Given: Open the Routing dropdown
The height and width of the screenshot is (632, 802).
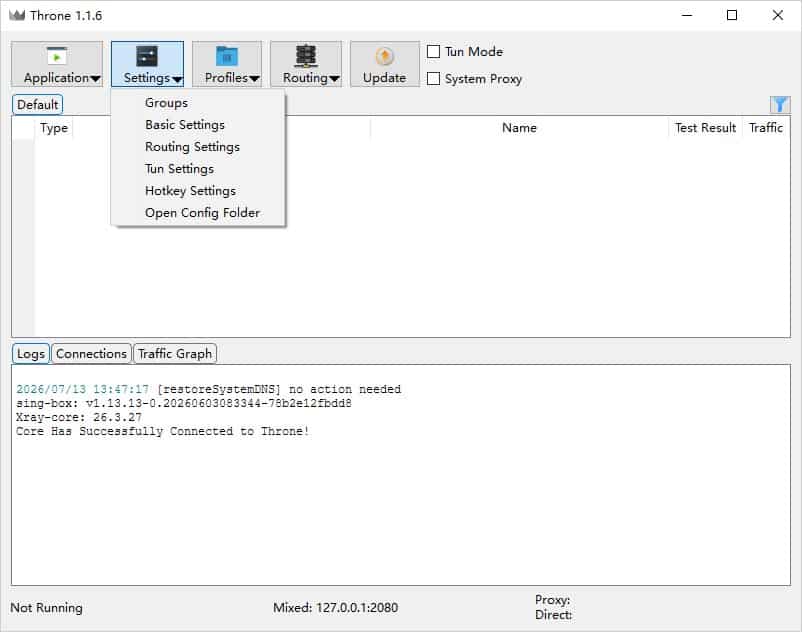Looking at the screenshot, I should click(306, 64).
